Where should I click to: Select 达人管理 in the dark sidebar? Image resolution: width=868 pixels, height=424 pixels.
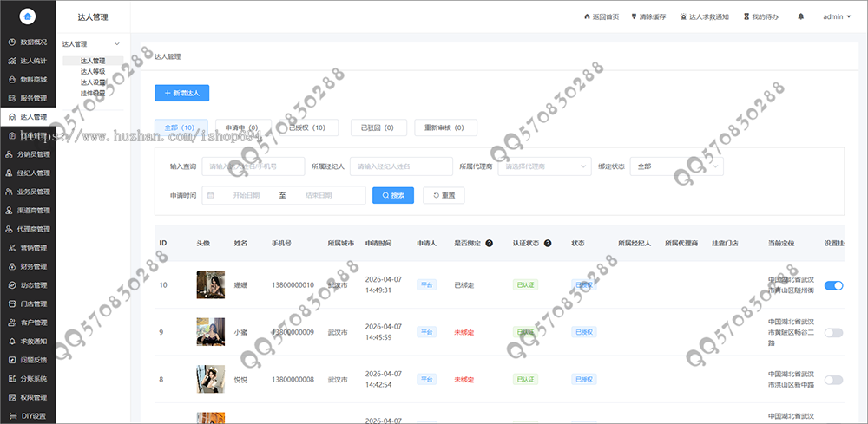(28, 117)
